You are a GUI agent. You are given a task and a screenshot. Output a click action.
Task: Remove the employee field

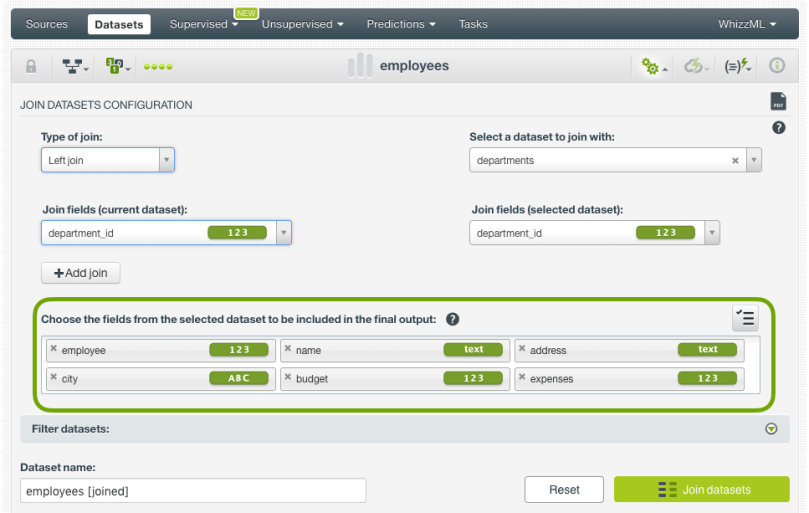click(x=54, y=348)
